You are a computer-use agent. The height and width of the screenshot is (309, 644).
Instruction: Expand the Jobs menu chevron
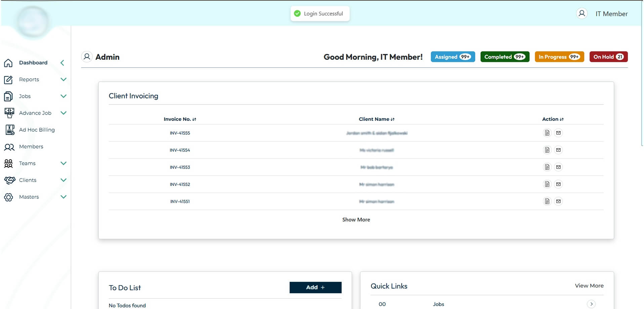63,96
